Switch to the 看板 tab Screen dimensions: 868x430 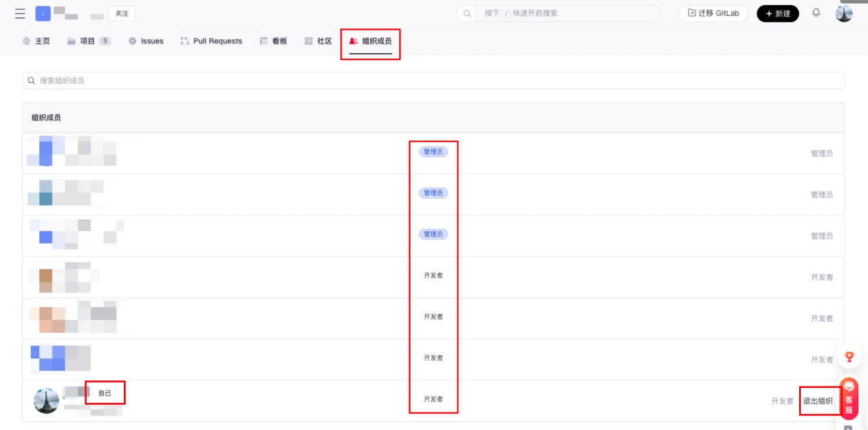(x=273, y=41)
